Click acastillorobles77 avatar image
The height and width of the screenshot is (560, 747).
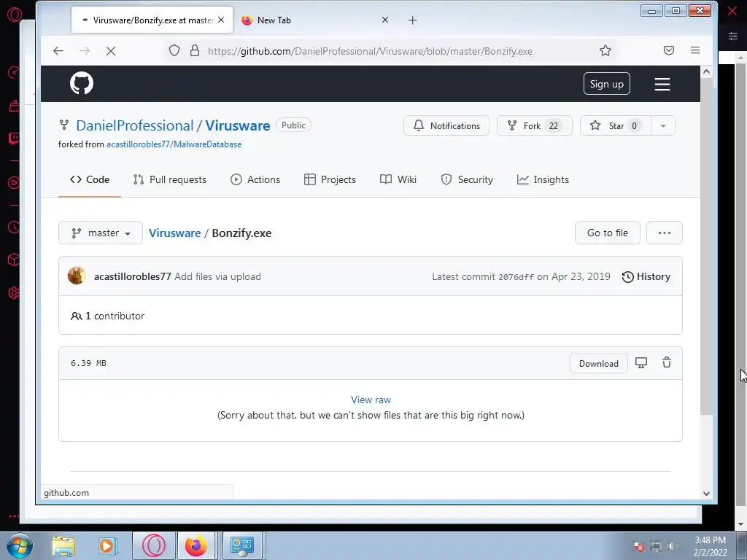(76, 276)
